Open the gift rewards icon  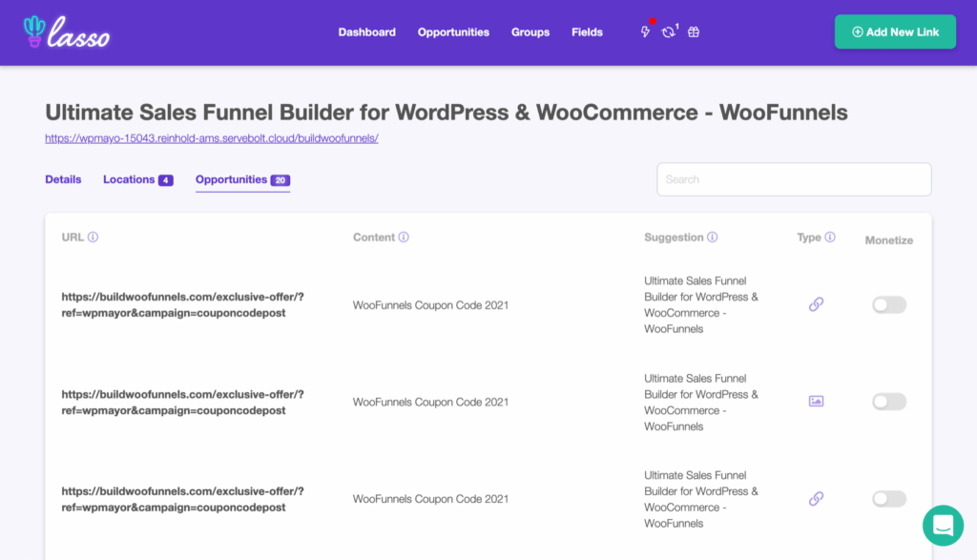(693, 31)
